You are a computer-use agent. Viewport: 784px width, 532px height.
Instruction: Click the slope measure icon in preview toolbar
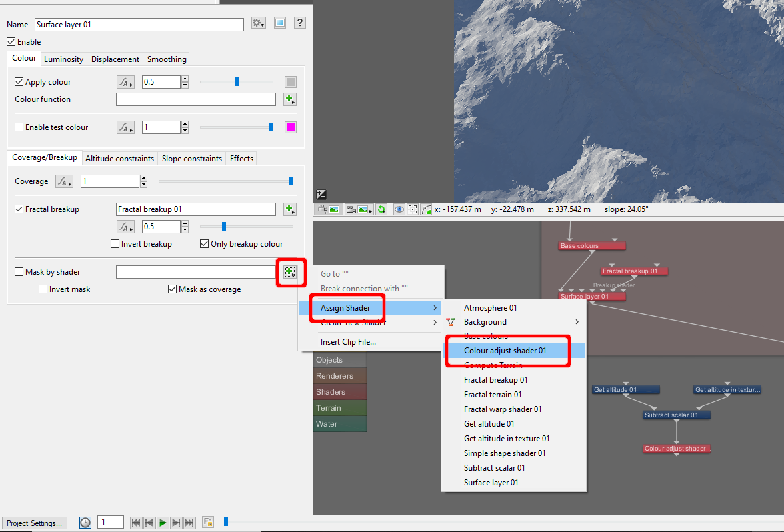click(426, 209)
